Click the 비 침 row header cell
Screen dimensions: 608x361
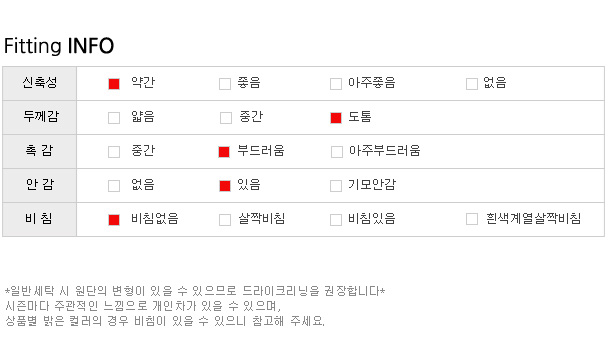(x=40, y=219)
